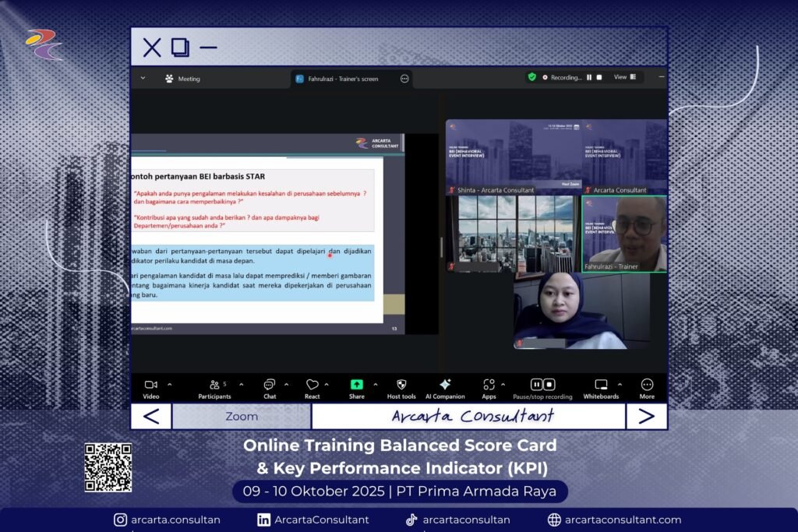This screenshot has height=532, width=798.
Task: Open Whiteboards from the toolbar
Action: 601,385
